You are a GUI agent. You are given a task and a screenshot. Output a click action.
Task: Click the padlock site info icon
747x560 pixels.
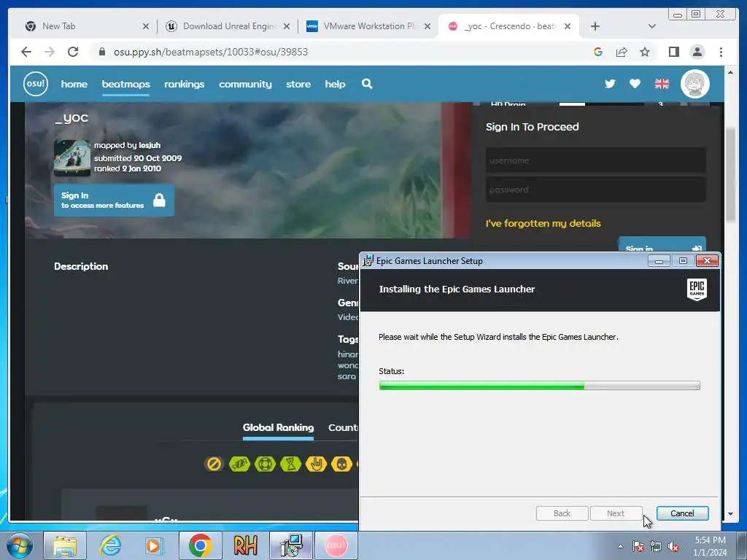(102, 52)
